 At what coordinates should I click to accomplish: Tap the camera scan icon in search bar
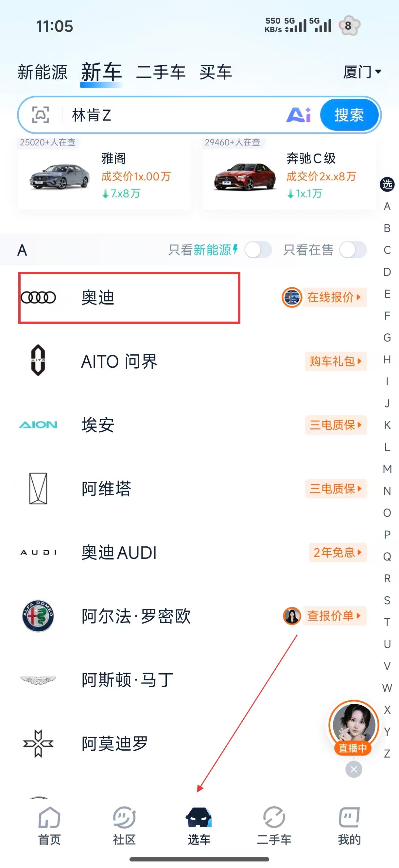tap(41, 115)
